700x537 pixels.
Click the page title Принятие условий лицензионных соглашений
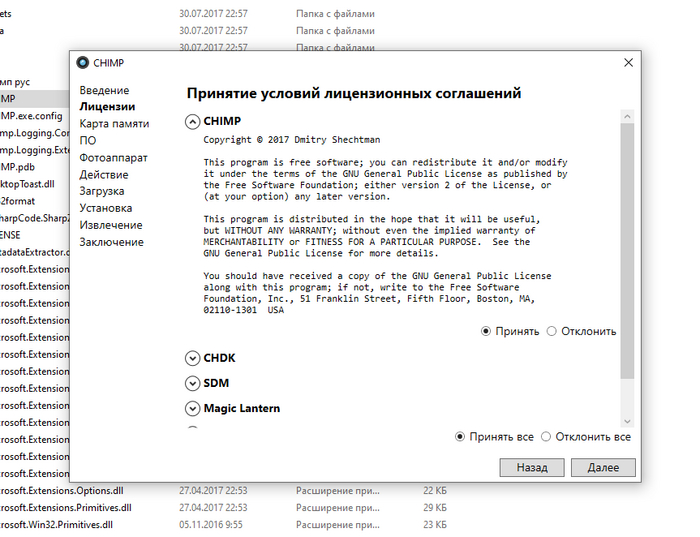pyautogui.click(x=354, y=93)
